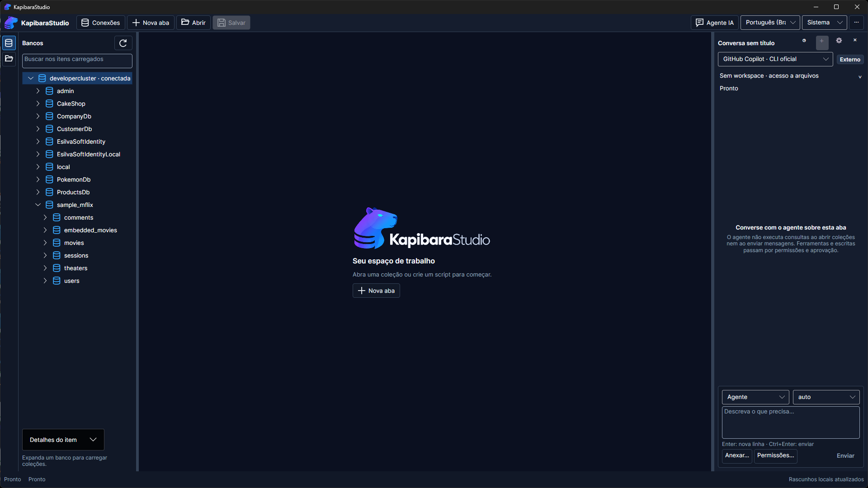This screenshot has height=488, width=868.
Task: Toggle the Agente IA panel
Action: click(x=714, y=23)
